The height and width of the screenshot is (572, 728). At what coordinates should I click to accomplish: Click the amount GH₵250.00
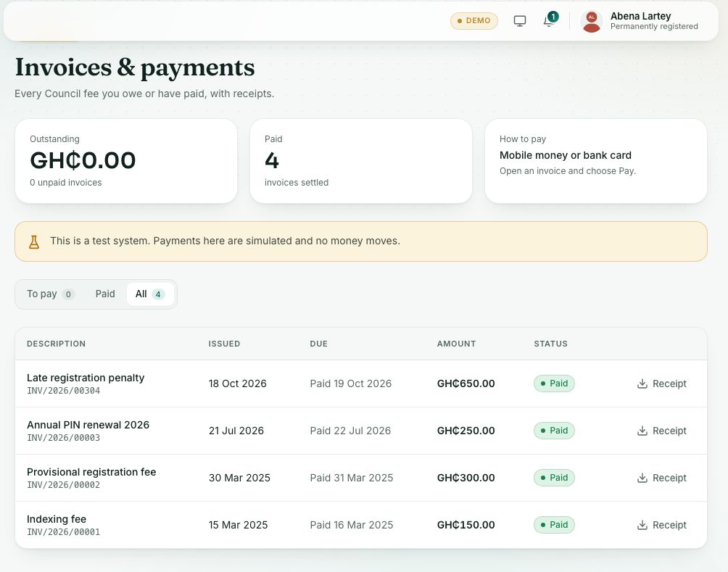coord(466,431)
